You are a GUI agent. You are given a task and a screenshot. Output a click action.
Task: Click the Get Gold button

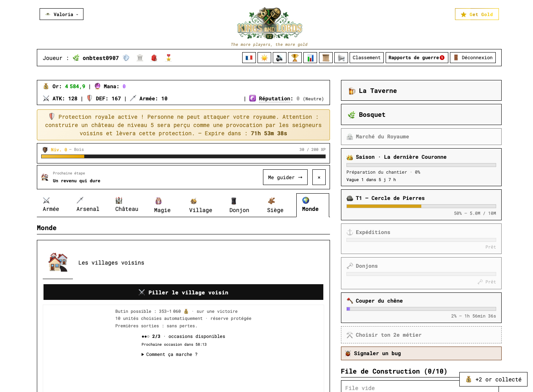click(477, 14)
